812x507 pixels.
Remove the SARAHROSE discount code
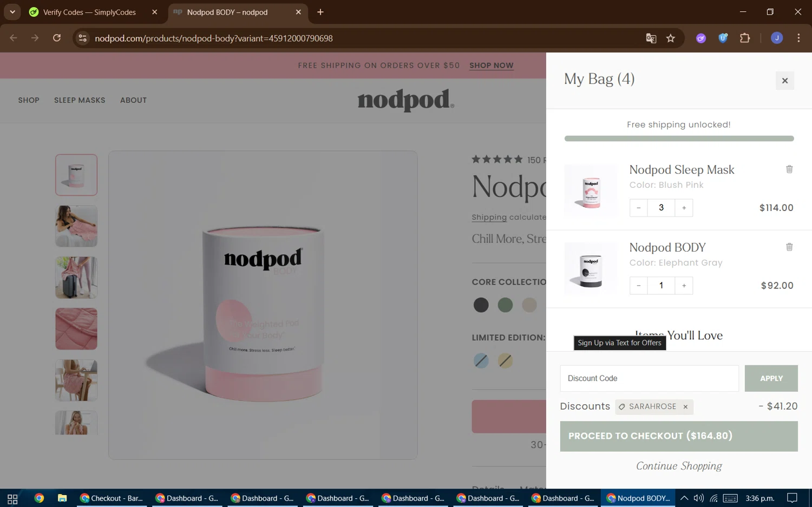click(685, 407)
